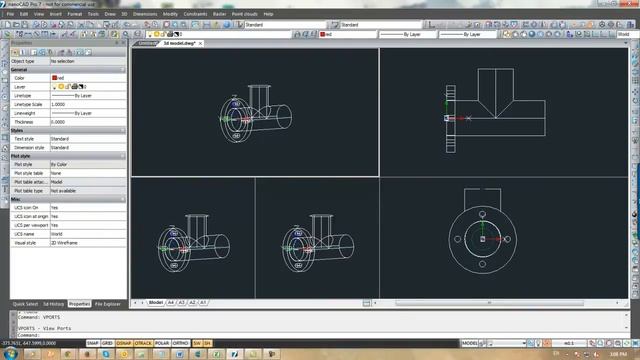This screenshot has width=640, height=360.
Task: Collapse the General section in Properties
Action: click(x=122, y=70)
